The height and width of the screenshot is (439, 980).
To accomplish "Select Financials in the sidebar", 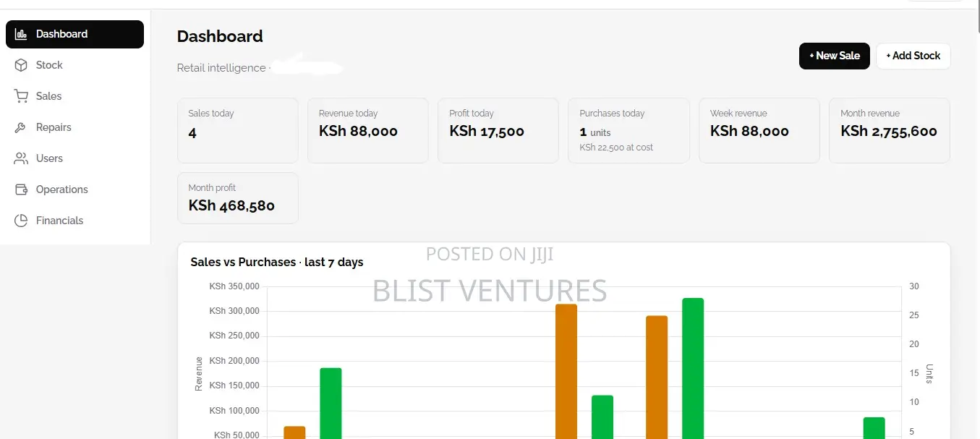I will [75, 221].
